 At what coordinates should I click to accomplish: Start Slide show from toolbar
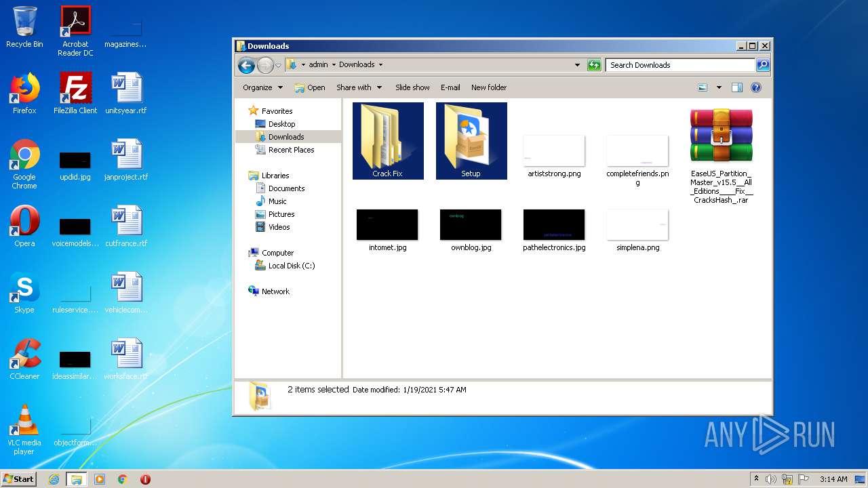coord(412,87)
